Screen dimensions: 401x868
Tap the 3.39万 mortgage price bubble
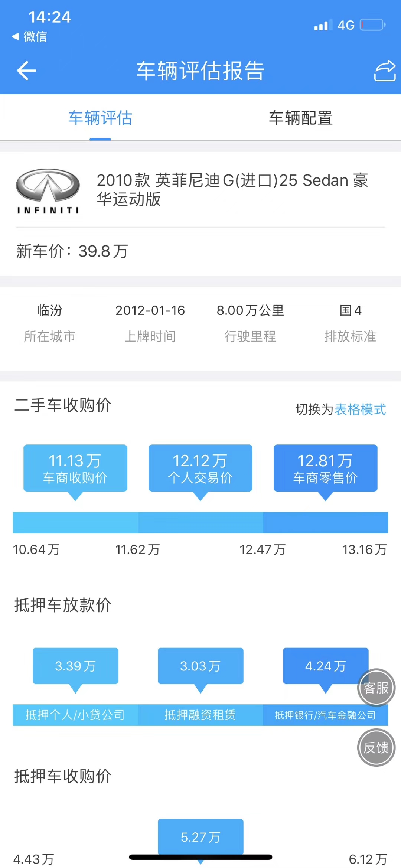[x=75, y=666]
